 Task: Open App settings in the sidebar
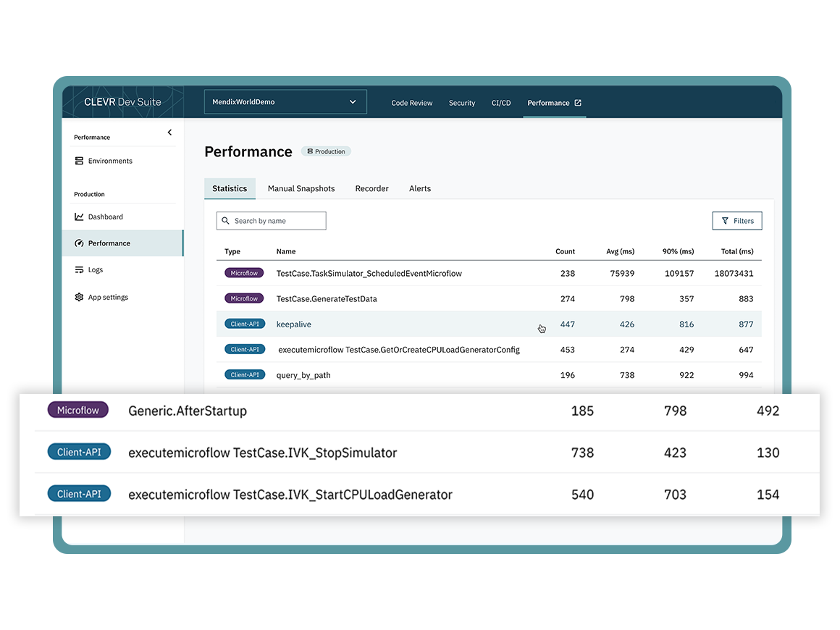108,298
